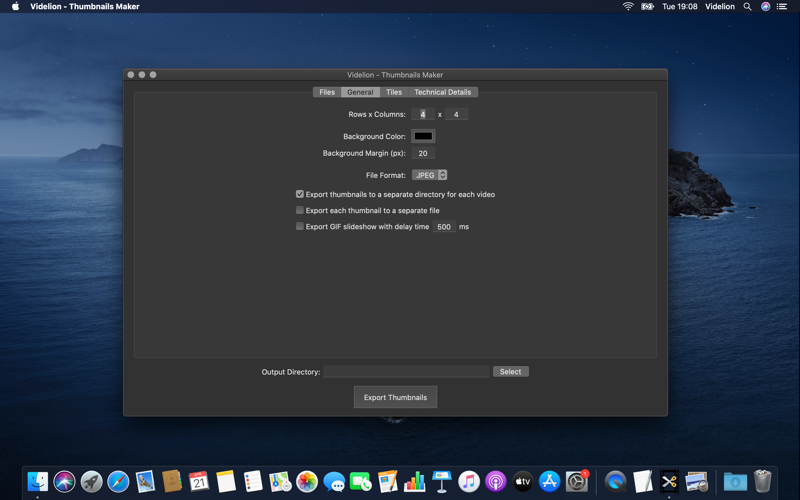The width and height of the screenshot is (800, 500).
Task: Open Preview photo icon in dock
Action: [x=696, y=481]
